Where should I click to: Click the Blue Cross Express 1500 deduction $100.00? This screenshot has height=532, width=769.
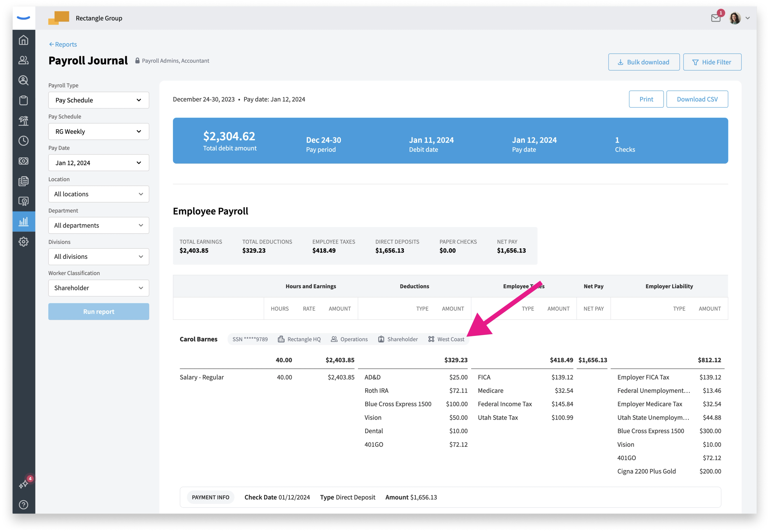tap(416, 404)
